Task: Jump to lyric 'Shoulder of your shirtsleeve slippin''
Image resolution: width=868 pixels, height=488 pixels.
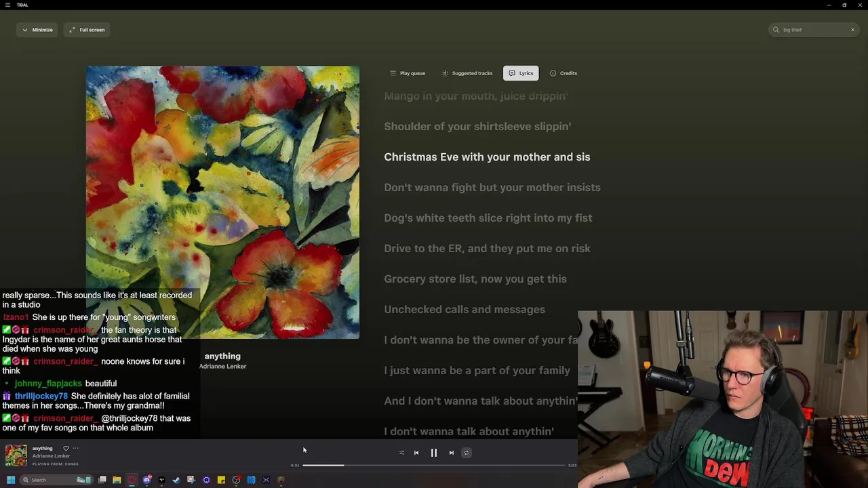Action: tap(477, 126)
